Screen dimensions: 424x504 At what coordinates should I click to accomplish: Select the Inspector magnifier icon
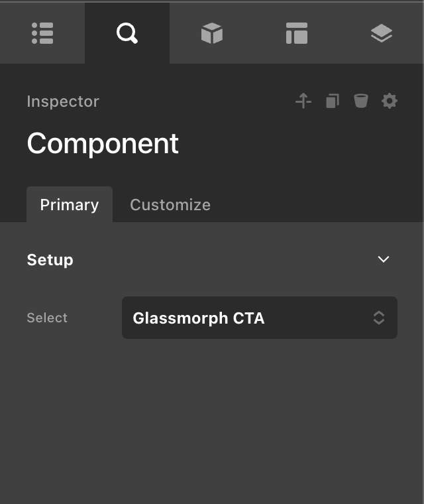point(127,33)
